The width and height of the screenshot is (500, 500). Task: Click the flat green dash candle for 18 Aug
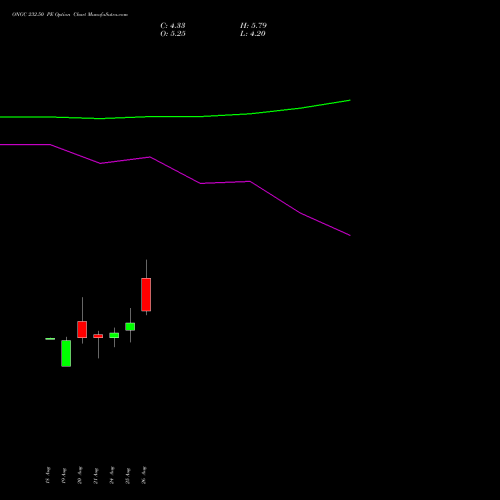click(50, 339)
